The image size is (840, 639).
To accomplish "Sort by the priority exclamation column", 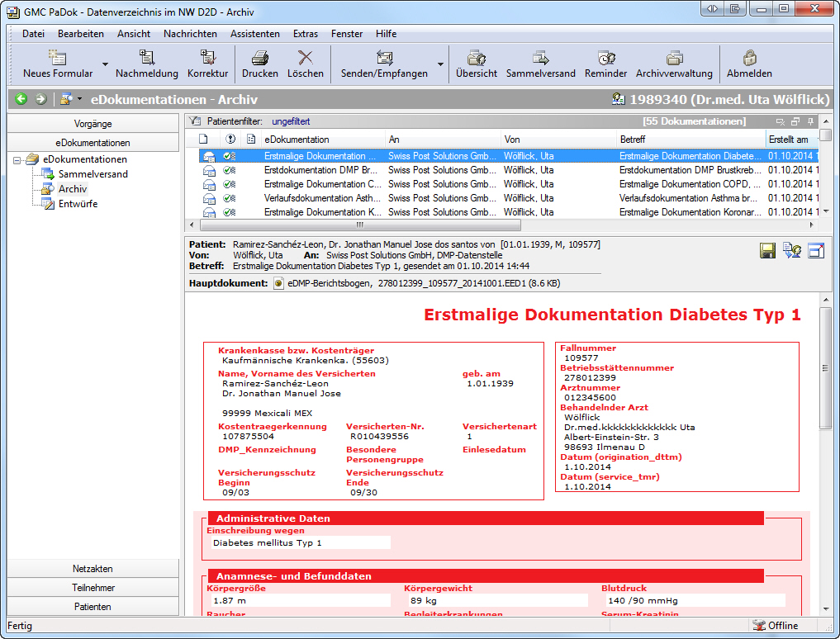I will [x=230, y=140].
